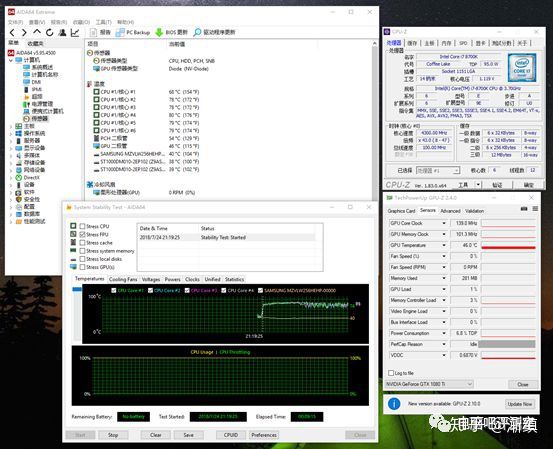Image resolution: width=553 pixels, height=449 pixels.
Task: Click the Stress GPU(s) monitor icon
Action: pyautogui.click(x=73, y=267)
